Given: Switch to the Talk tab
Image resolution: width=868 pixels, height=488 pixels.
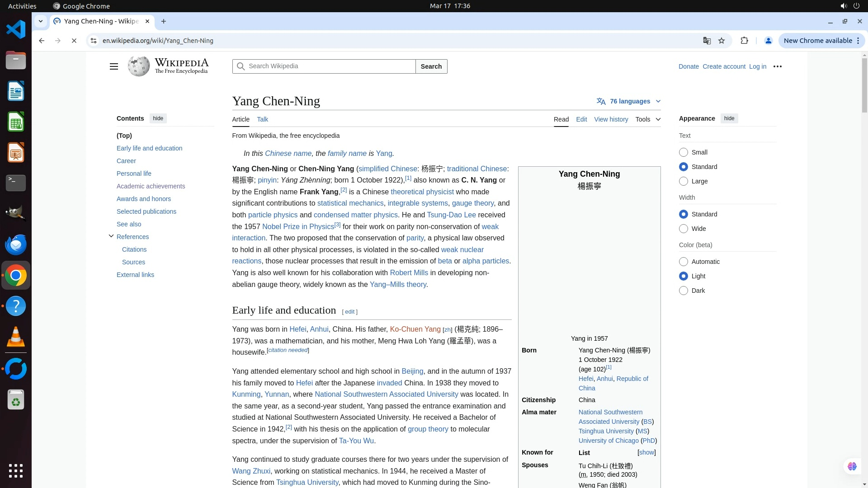Looking at the screenshot, I should (x=262, y=119).
